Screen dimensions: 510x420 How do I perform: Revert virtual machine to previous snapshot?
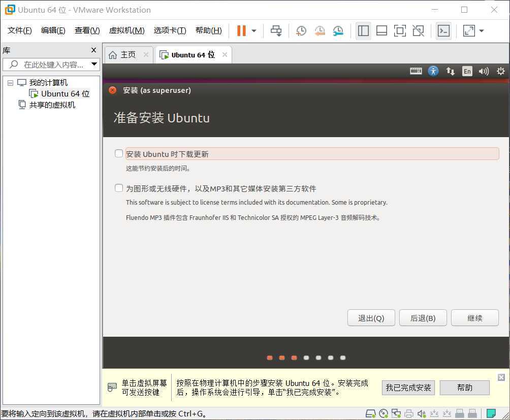pos(320,31)
